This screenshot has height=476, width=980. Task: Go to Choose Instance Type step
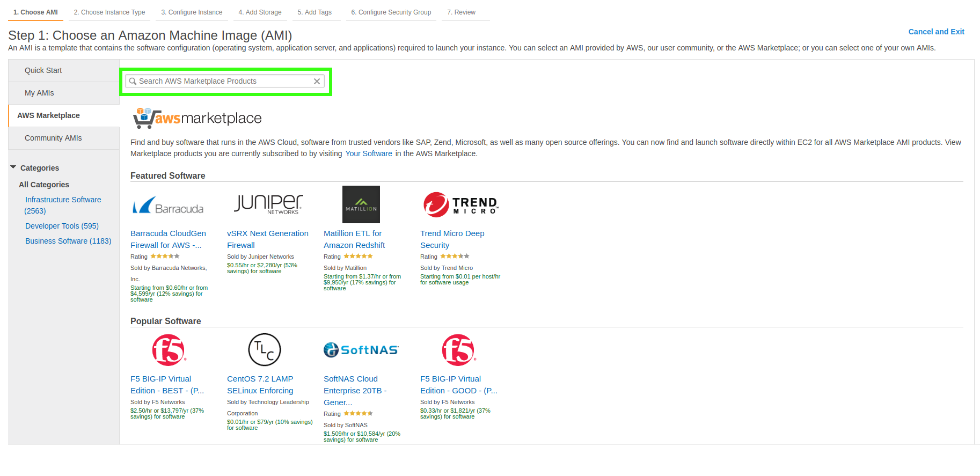click(x=109, y=12)
